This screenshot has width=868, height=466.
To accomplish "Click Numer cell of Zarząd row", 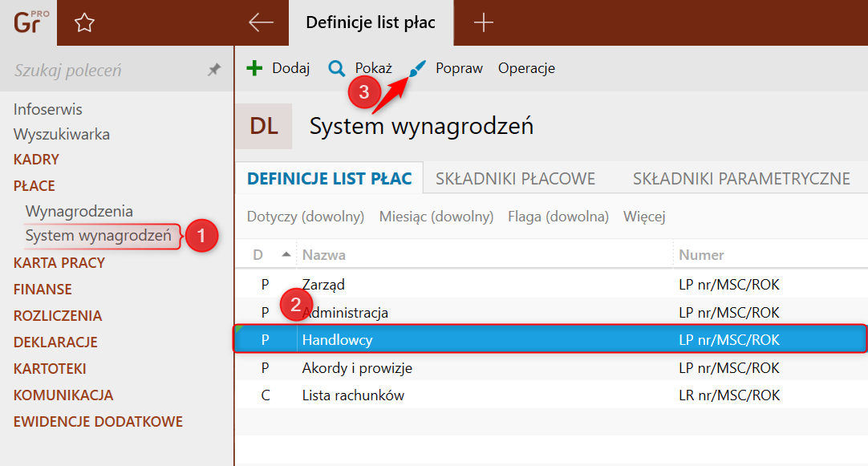I will 729,285.
